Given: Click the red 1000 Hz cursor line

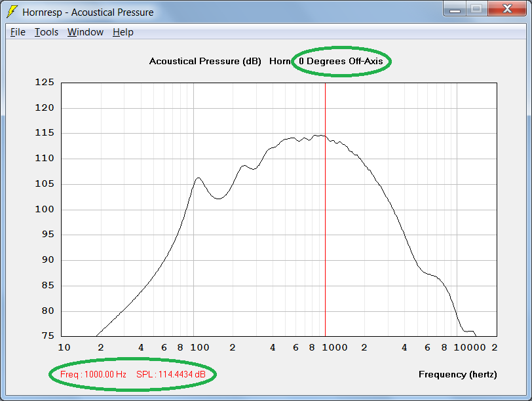Looking at the screenshot, I should (x=326, y=209).
